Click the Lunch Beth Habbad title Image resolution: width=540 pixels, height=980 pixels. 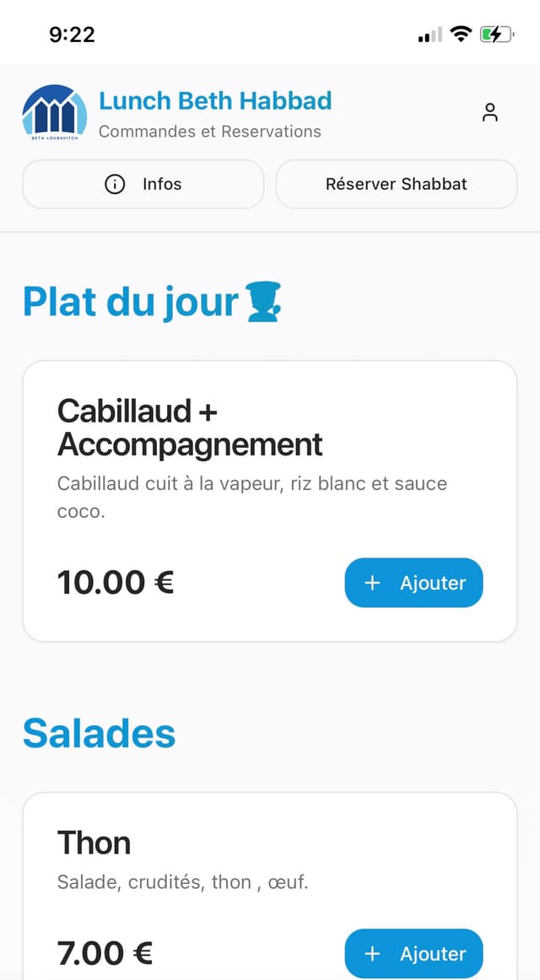[x=215, y=101]
